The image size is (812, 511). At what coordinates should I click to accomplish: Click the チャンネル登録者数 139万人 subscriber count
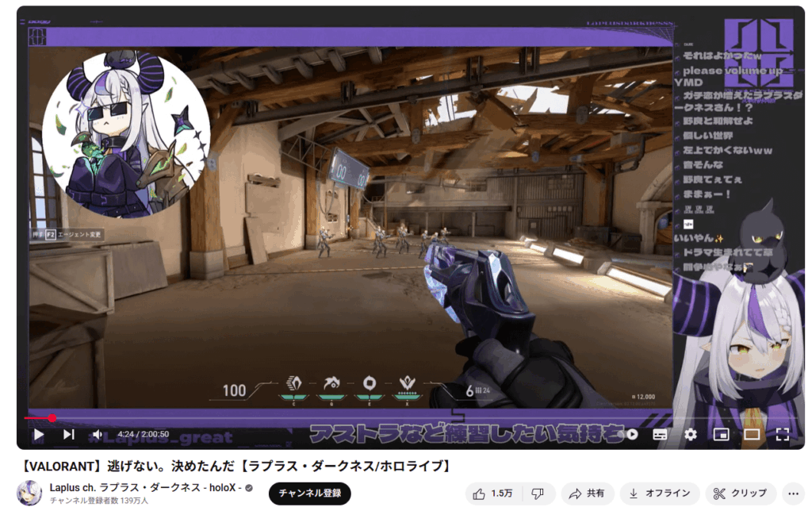(99, 501)
